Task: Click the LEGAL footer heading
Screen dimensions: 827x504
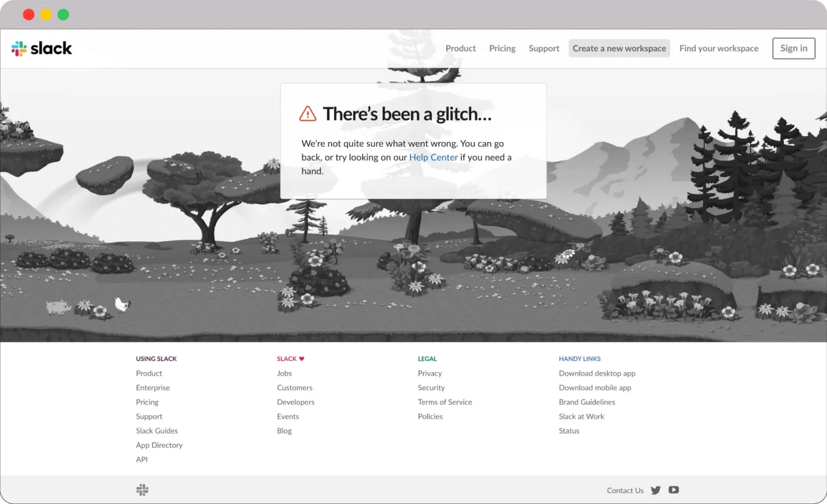Action: click(427, 359)
